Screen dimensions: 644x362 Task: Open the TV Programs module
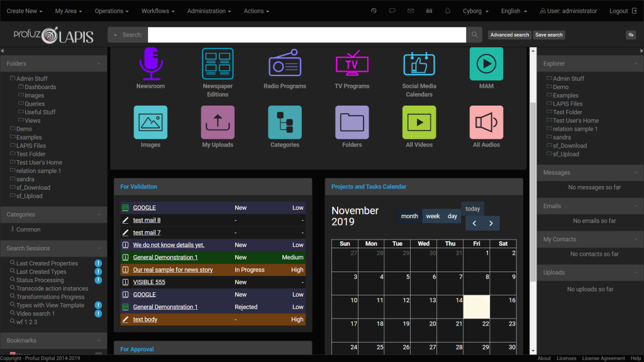click(352, 63)
